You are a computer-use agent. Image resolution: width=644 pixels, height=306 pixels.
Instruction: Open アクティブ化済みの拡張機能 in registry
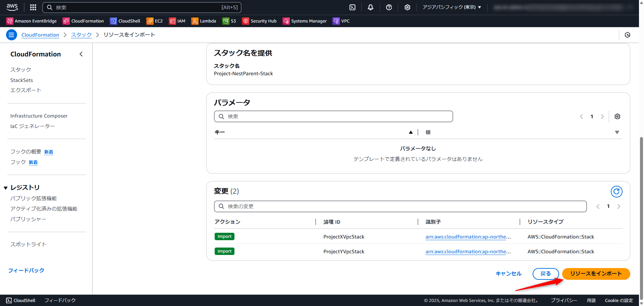(x=44, y=209)
